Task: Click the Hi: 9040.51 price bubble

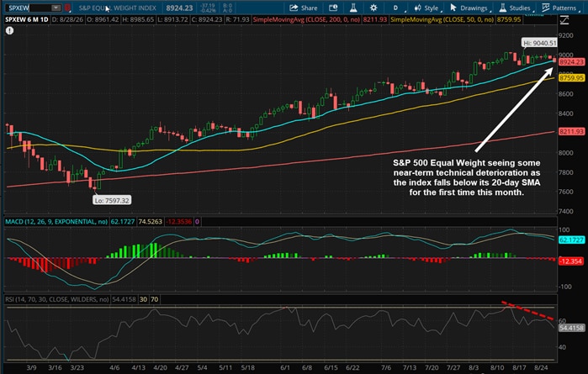Action: pos(539,43)
